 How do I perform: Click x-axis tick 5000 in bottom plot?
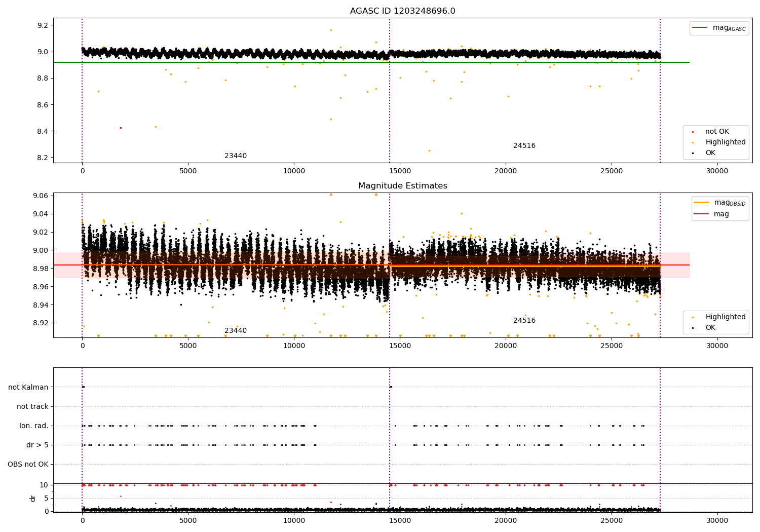point(188,520)
